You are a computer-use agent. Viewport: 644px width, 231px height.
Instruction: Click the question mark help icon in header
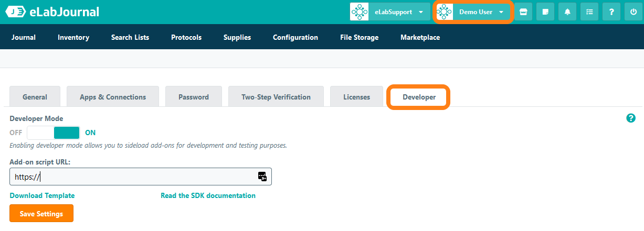click(x=611, y=12)
